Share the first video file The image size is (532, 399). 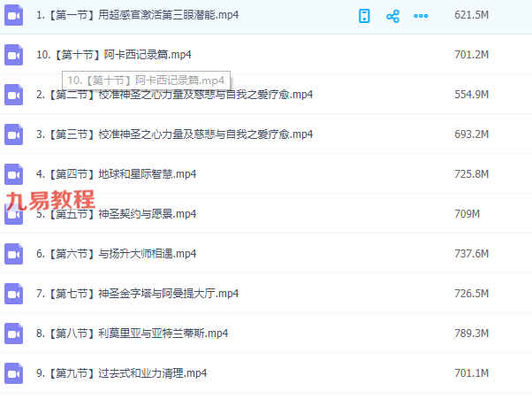point(392,16)
